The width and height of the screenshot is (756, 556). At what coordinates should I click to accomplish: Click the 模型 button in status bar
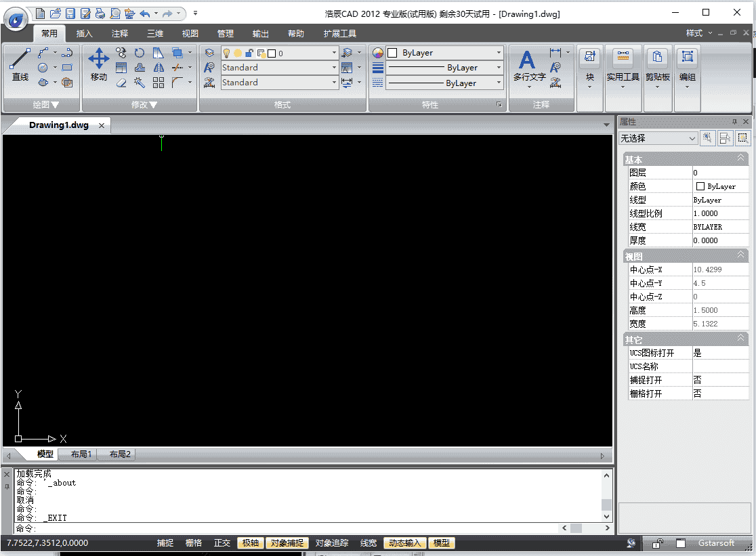click(441, 542)
